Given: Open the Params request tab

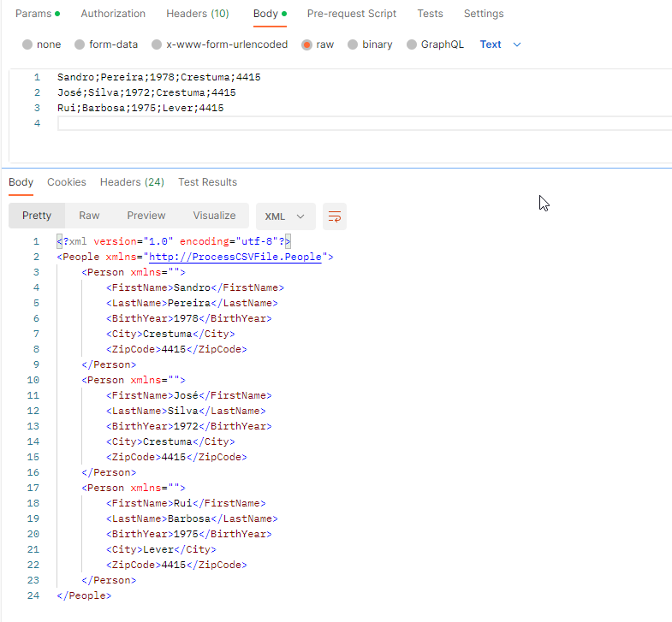Looking at the screenshot, I should coord(33,14).
